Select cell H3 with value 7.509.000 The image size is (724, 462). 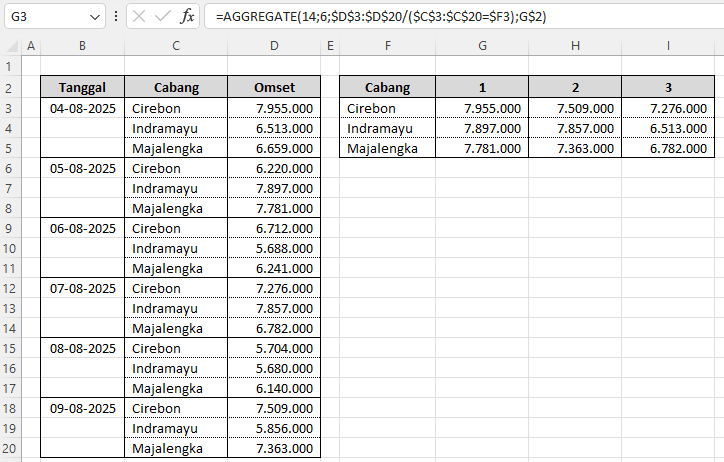point(575,108)
